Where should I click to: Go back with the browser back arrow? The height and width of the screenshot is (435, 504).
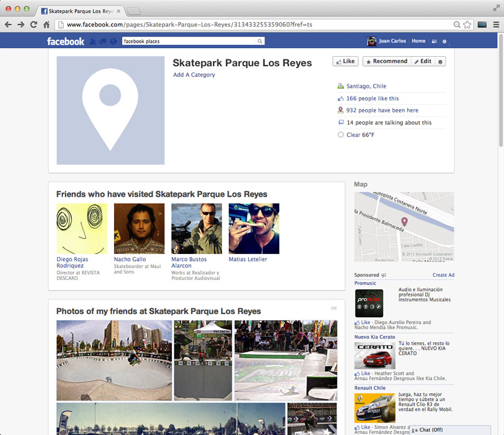8,25
